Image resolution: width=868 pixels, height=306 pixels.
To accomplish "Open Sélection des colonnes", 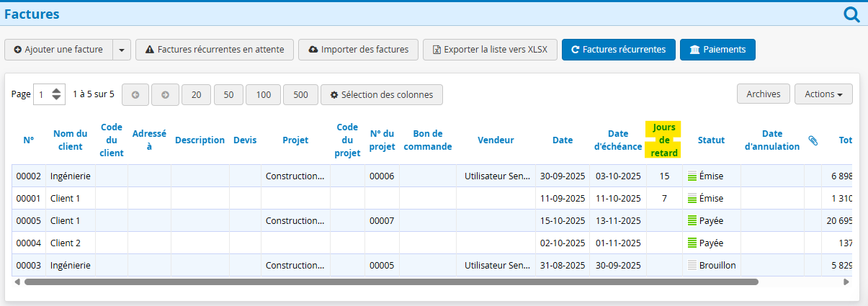I will tap(382, 94).
